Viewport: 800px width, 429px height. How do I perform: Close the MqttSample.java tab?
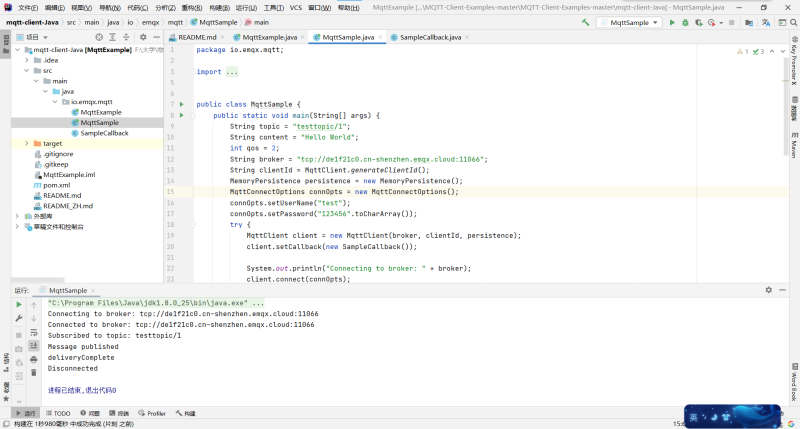coord(381,37)
